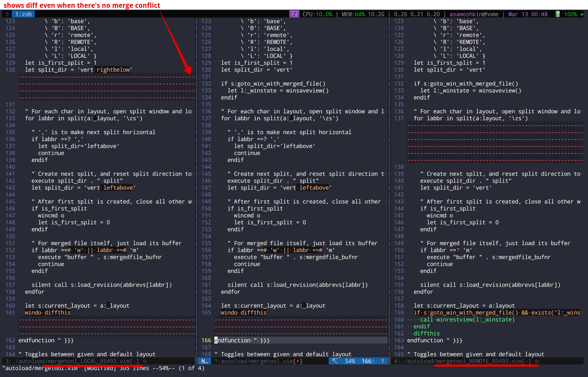Select the 1:zsh tmux window tab
This screenshot has height=377, width=588.
(x=23, y=14)
